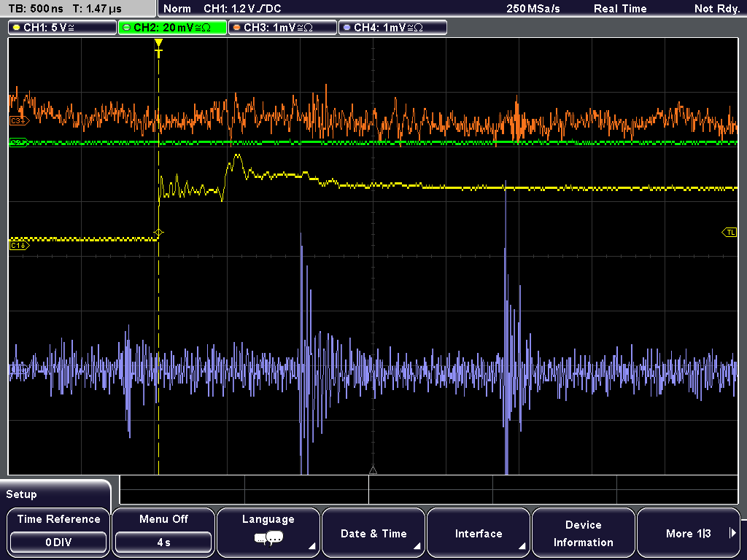Image resolution: width=747 pixels, height=560 pixels.
Task: Click the T: 1.47 µs trigger time readout
Action: [97, 9]
